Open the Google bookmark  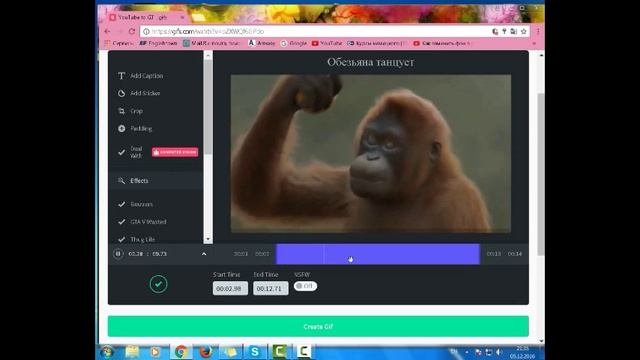[293, 43]
